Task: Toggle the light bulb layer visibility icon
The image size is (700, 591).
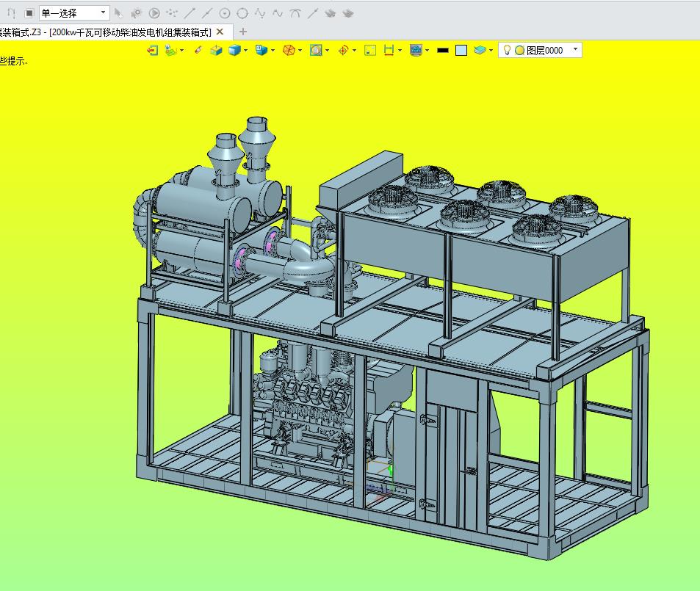Action: (x=507, y=50)
